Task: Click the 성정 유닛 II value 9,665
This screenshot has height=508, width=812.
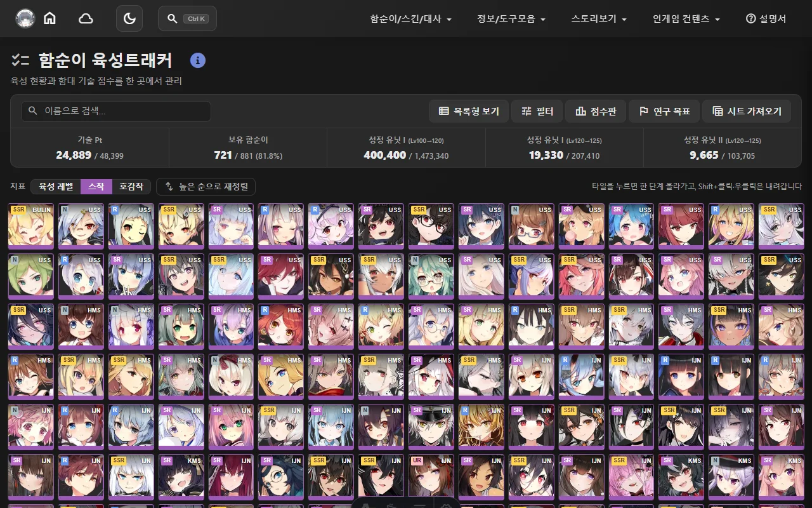Action: [x=704, y=155]
